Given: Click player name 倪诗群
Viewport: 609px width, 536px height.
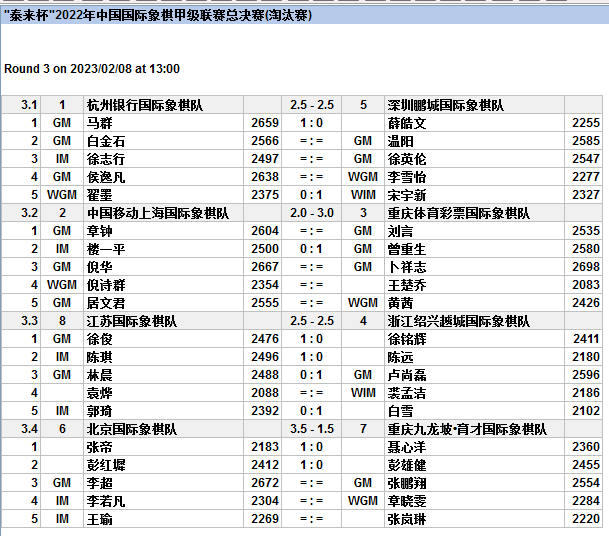Looking at the screenshot, I should click(106, 285).
